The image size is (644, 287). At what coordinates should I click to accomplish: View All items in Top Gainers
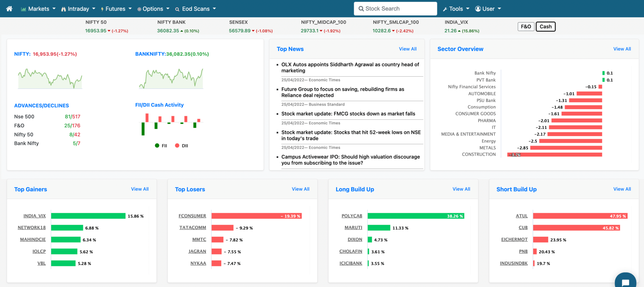[x=140, y=189]
